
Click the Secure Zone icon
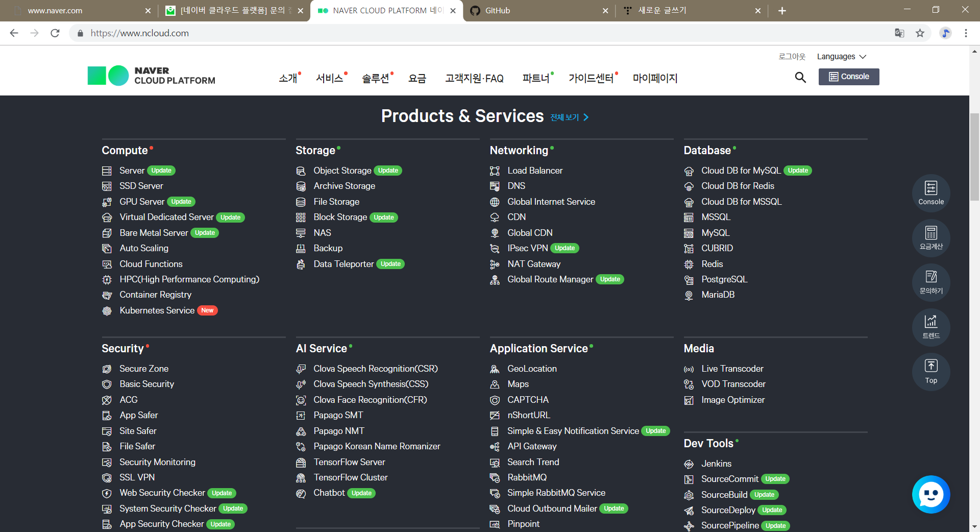tap(107, 369)
